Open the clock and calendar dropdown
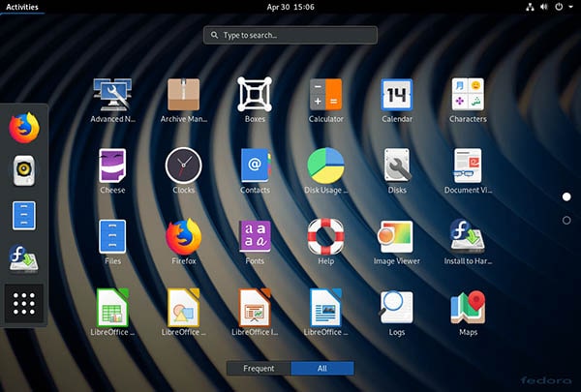 click(290, 7)
